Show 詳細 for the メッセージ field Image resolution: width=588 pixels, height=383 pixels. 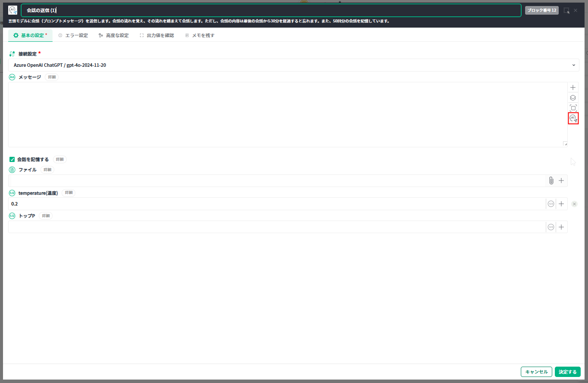click(52, 77)
